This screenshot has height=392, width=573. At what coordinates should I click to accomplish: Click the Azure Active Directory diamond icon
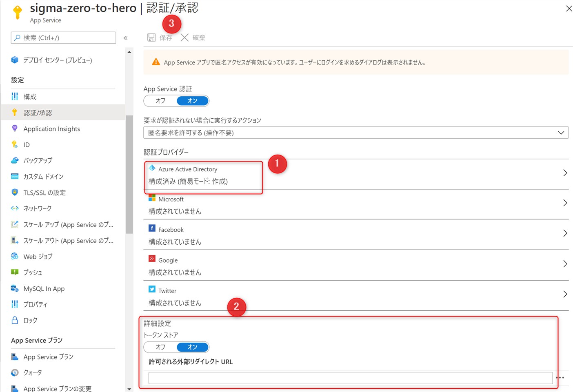coord(152,168)
